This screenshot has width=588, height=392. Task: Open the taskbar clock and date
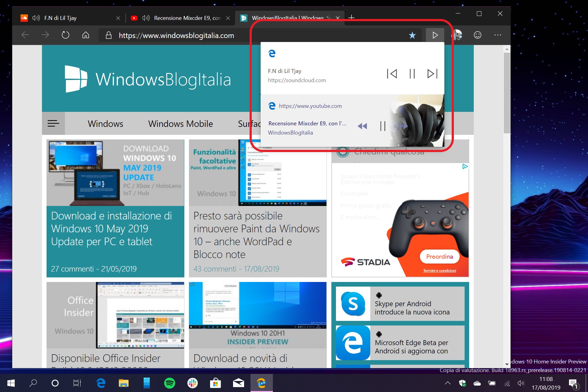546,383
